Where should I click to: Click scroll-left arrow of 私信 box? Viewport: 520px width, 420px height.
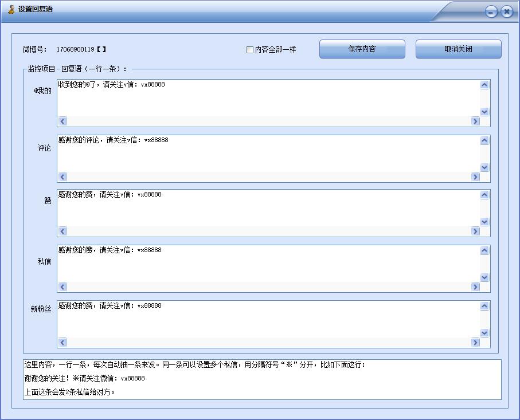pyautogui.click(x=62, y=287)
